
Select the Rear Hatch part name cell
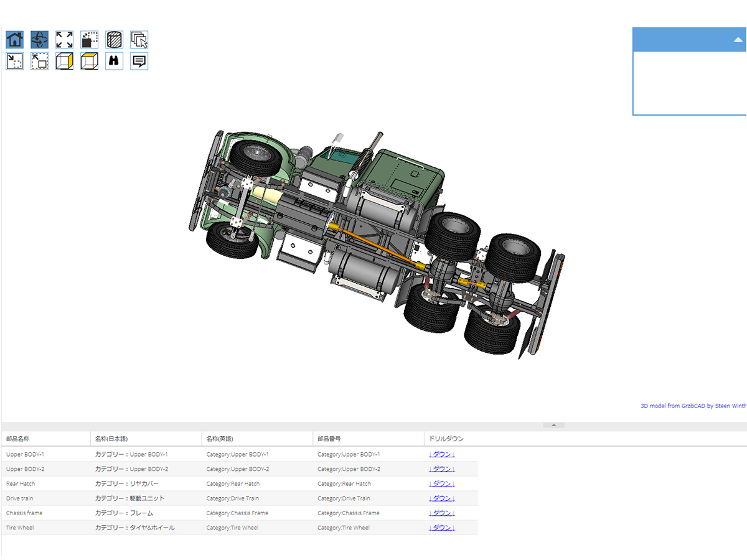pyautogui.click(x=46, y=483)
